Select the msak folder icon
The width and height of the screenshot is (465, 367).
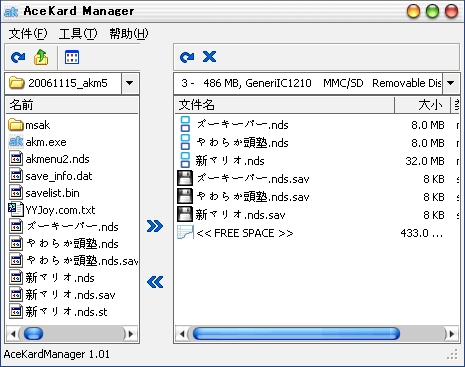pos(16,125)
